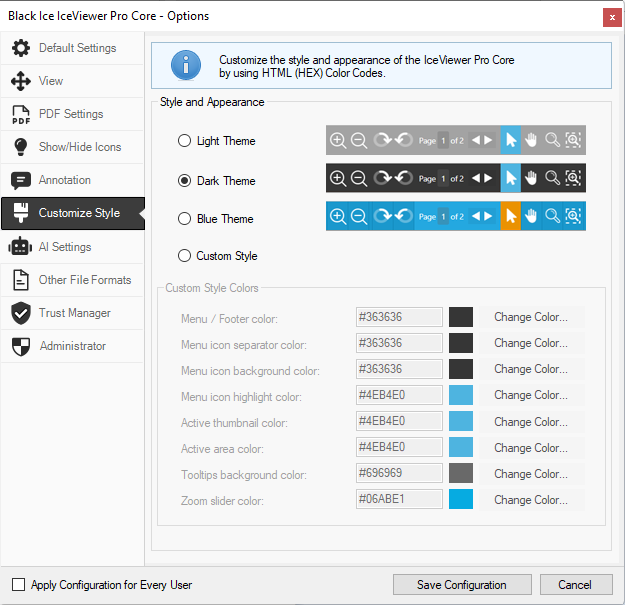The width and height of the screenshot is (625, 605).
Task: Open the View settings section
Action: coord(72,81)
